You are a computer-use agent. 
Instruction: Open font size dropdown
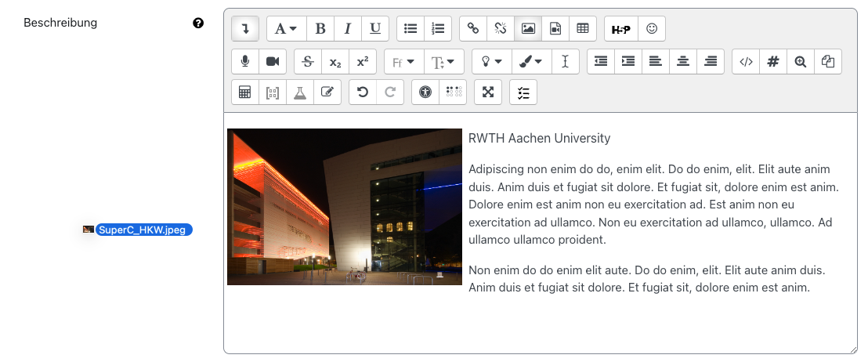[x=444, y=61]
